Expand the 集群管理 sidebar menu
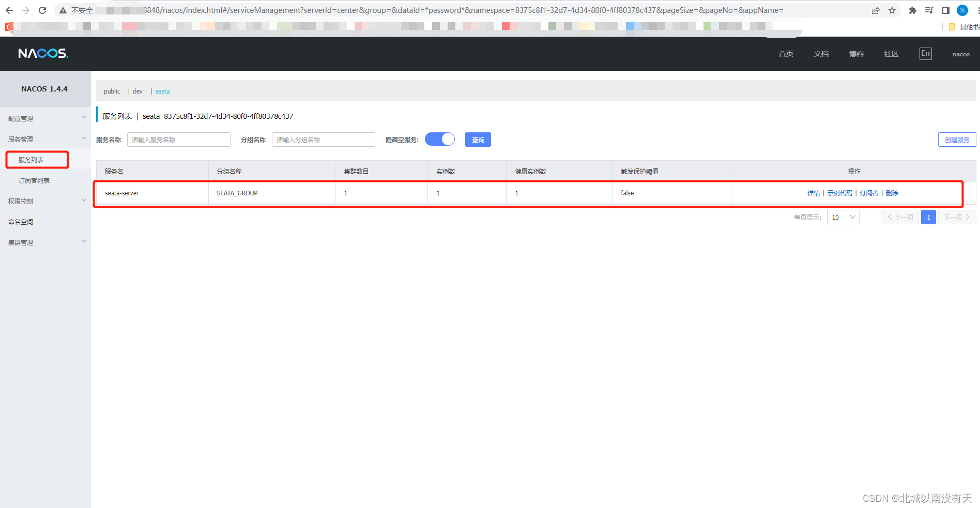Image resolution: width=980 pixels, height=508 pixels. click(x=45, y=242)
